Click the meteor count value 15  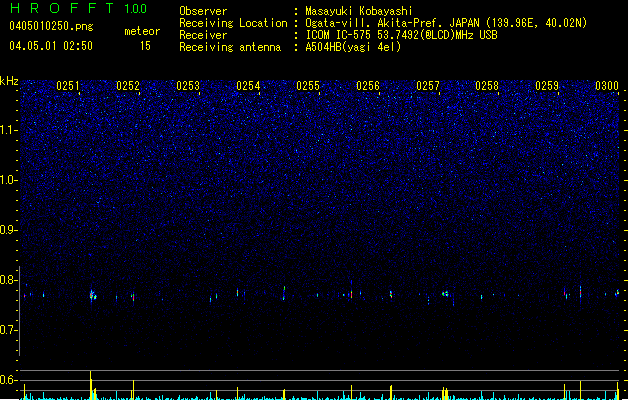point(145,46)
